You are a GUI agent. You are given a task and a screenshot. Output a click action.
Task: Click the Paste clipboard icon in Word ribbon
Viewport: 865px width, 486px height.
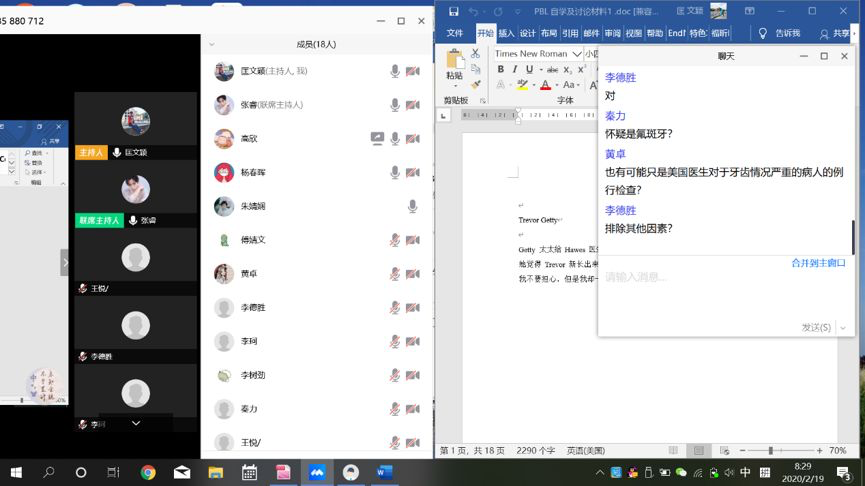coord(455,60)
